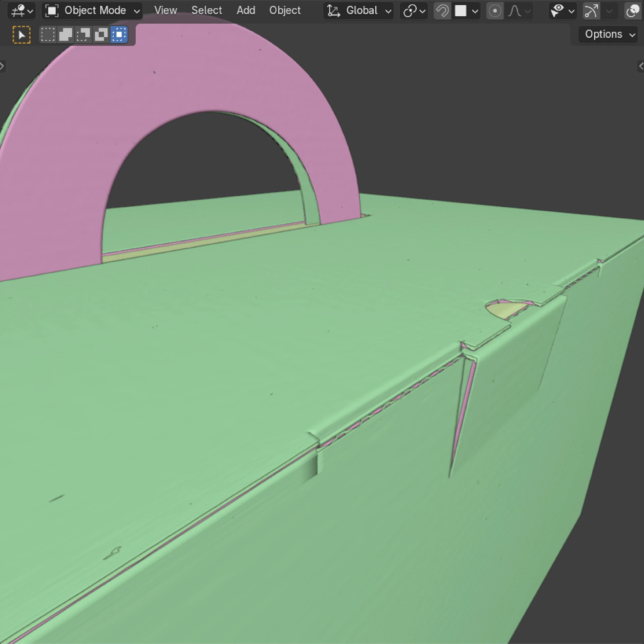Viewport: 644px width, 644px height.
Task: Toggle viewport gizmos display
Action: click(591, 11)
